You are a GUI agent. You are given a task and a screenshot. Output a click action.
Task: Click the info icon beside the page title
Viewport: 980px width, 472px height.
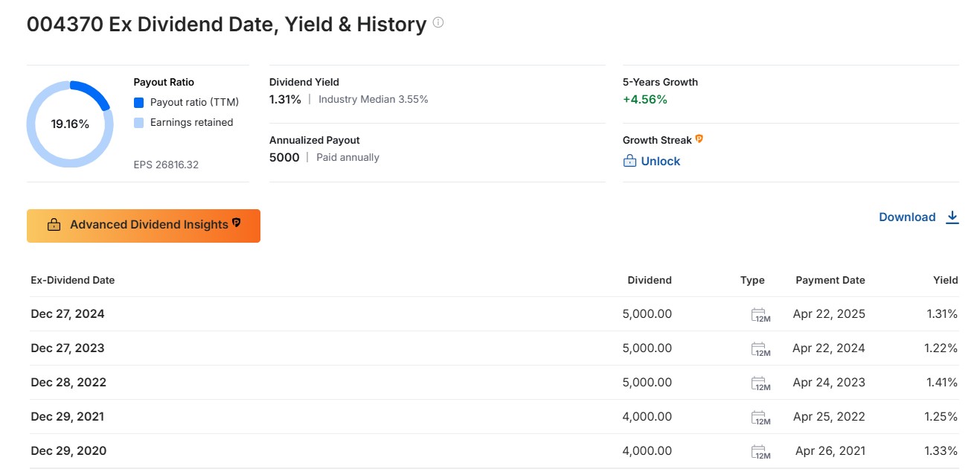click(438, 22)
